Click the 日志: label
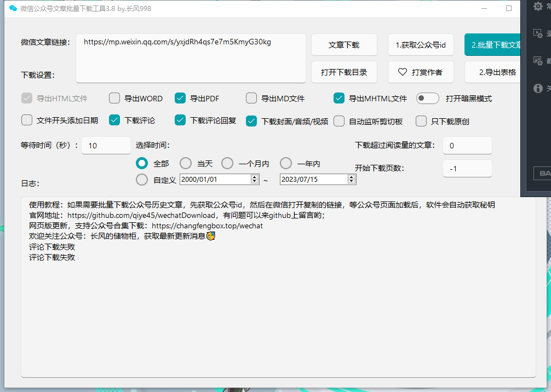The width and height of the screenshot is (551, 392). coord(30,183)
